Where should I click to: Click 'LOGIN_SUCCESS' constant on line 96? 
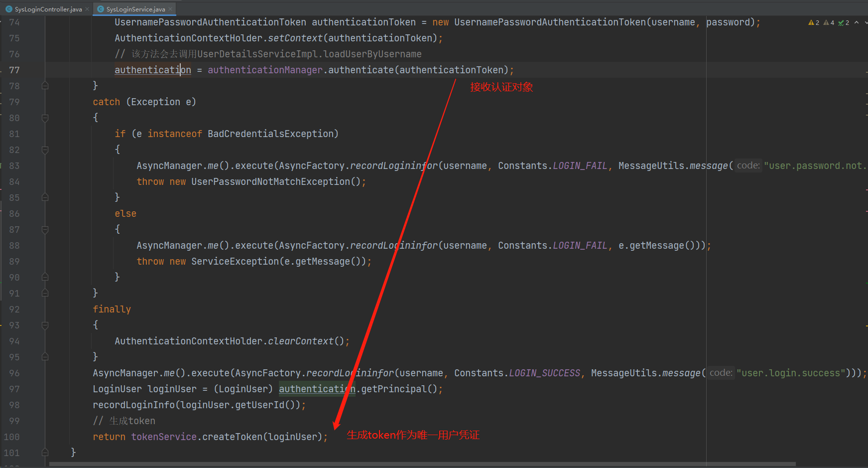coord(545,373)
